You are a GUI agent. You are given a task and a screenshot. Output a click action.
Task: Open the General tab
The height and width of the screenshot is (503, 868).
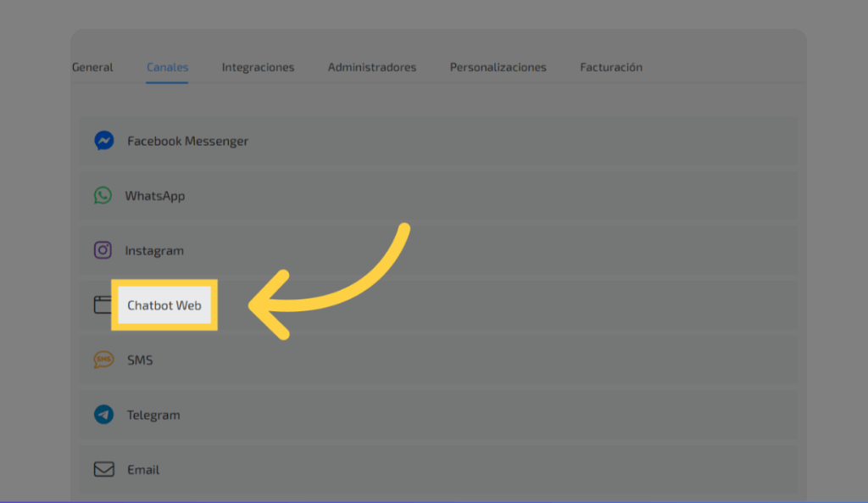tap(92, 67)
